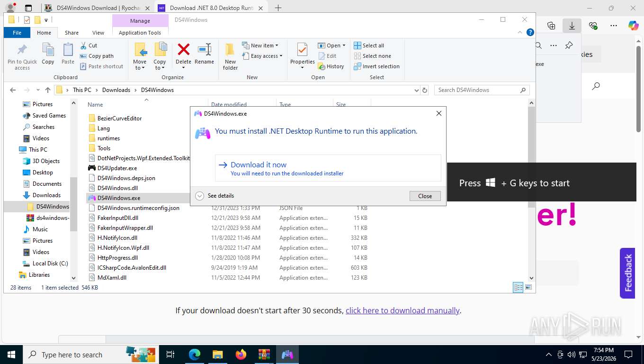Open Firefox from the taskbar
This screenshot has width=644, height=364.
[241, 355]
